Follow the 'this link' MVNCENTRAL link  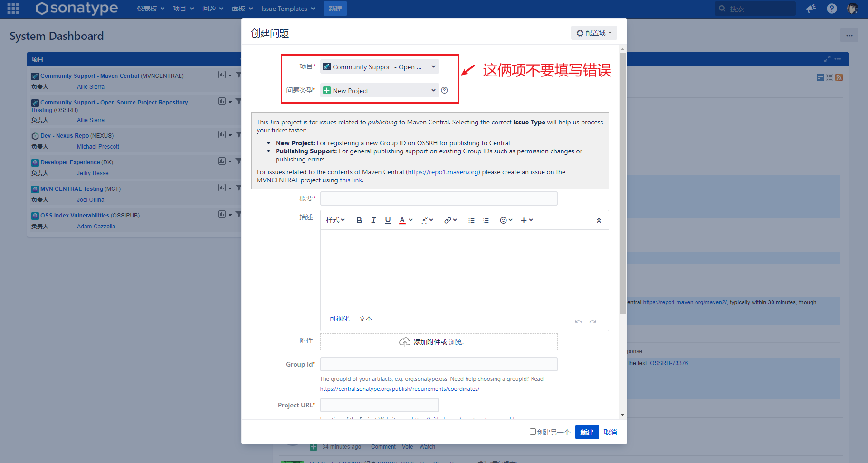(351, 180)
